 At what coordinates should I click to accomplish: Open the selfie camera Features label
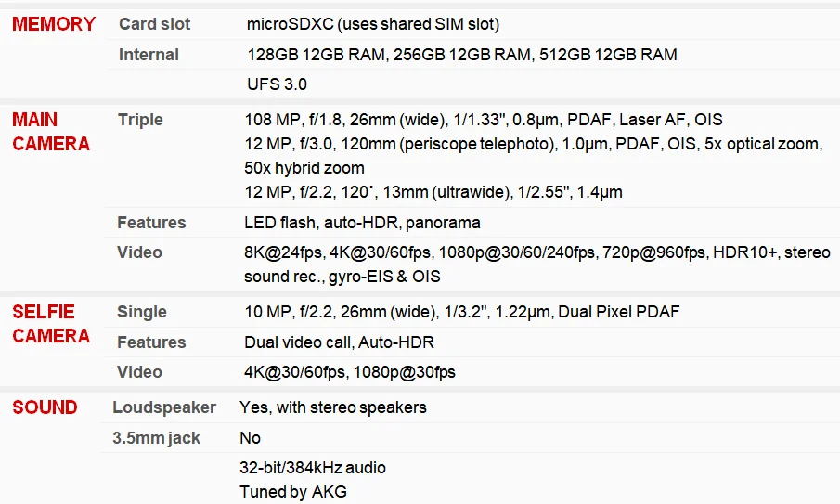pos(151,342)
